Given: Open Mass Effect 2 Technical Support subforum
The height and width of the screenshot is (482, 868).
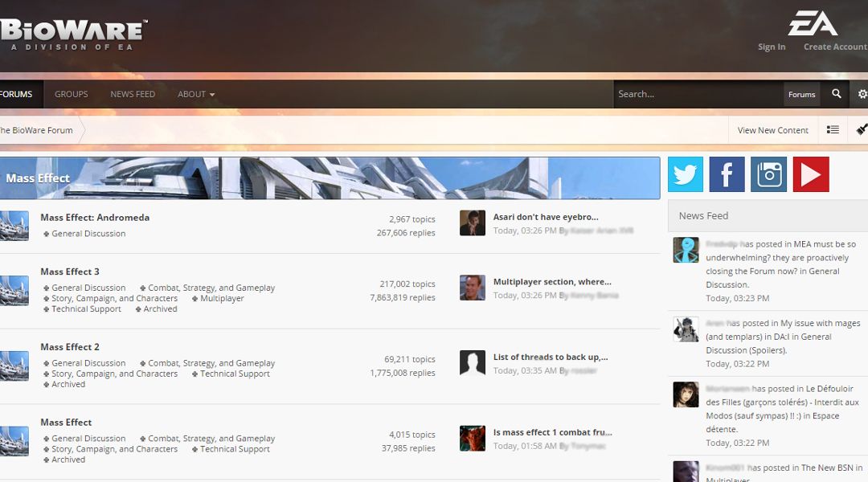Looking at the screenshot, I should (x=235, y=374).
